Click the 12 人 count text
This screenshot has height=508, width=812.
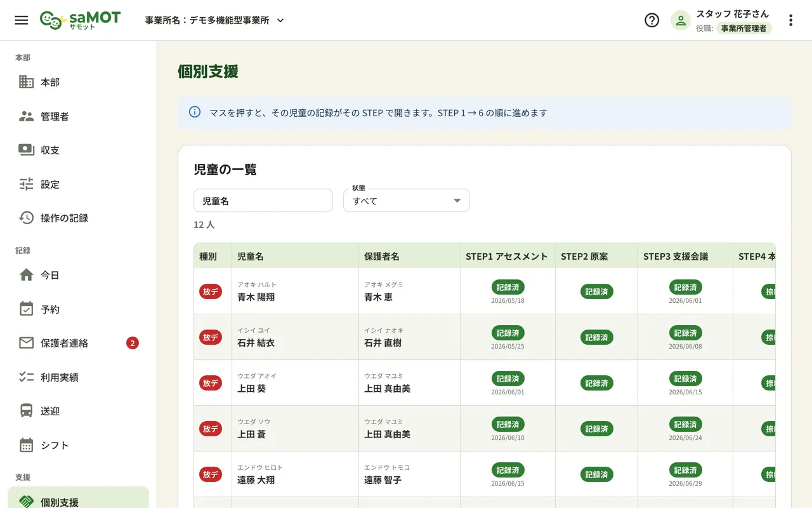(204, 225)
